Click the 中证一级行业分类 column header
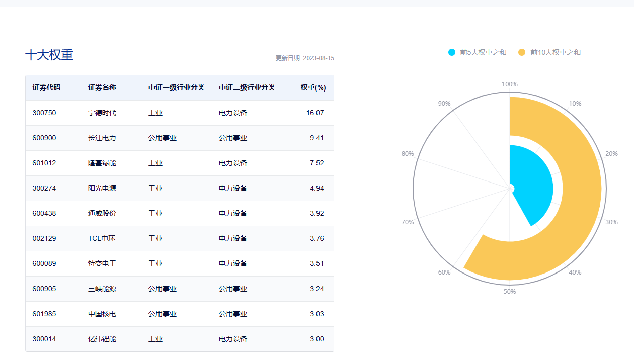The height and width of the screenshot is (364, 634). pos(176,87)
